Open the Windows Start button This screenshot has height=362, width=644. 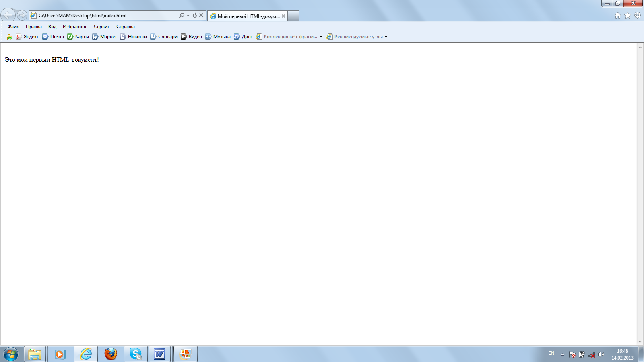[x=11, y=354]
